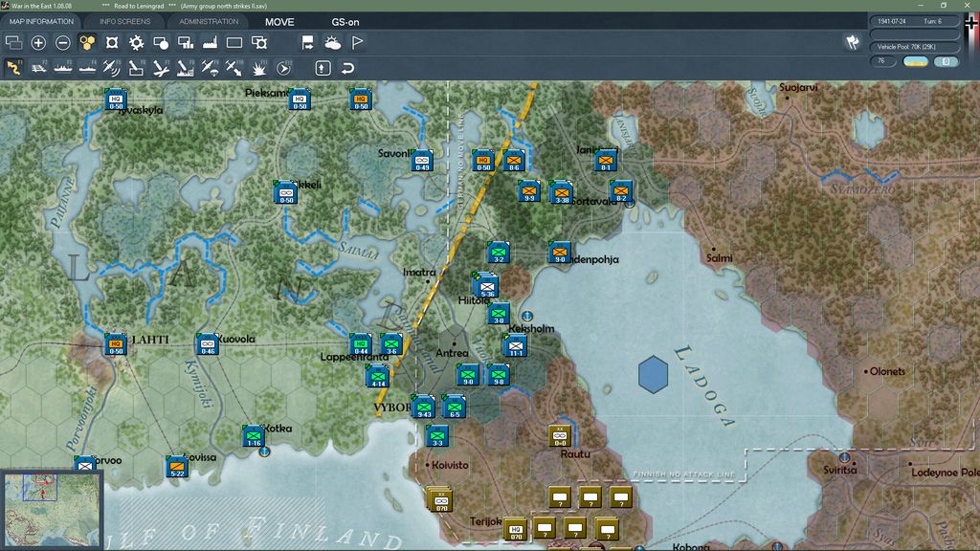Select the HQ 0-50 counter at Lahti
The height and width of the screenshot is (551, 980).
coord(116,344)
